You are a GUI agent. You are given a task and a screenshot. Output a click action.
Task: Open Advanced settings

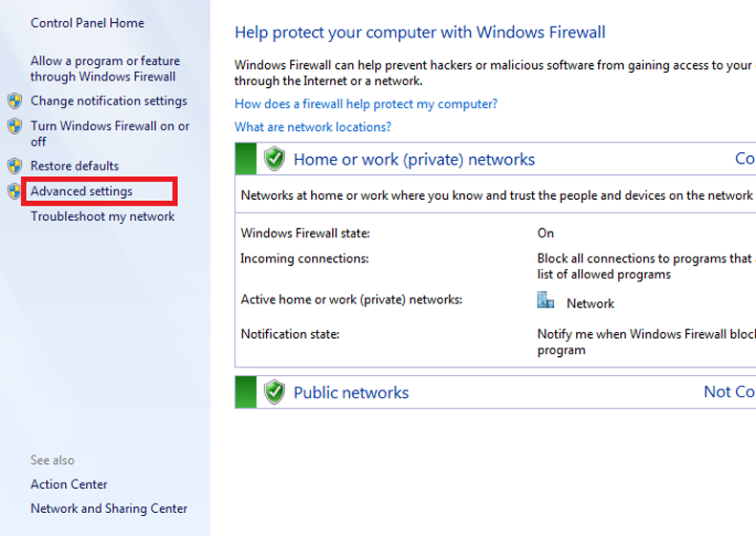[81, 191]
